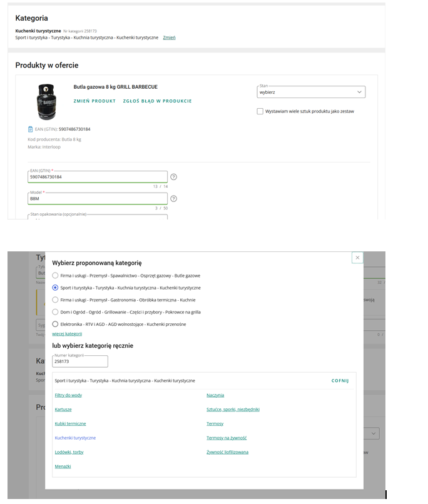Click the barcode icon beside EAN (GTIN) label
The width and height of the screenshot is (428, 504).
(30, 129)
